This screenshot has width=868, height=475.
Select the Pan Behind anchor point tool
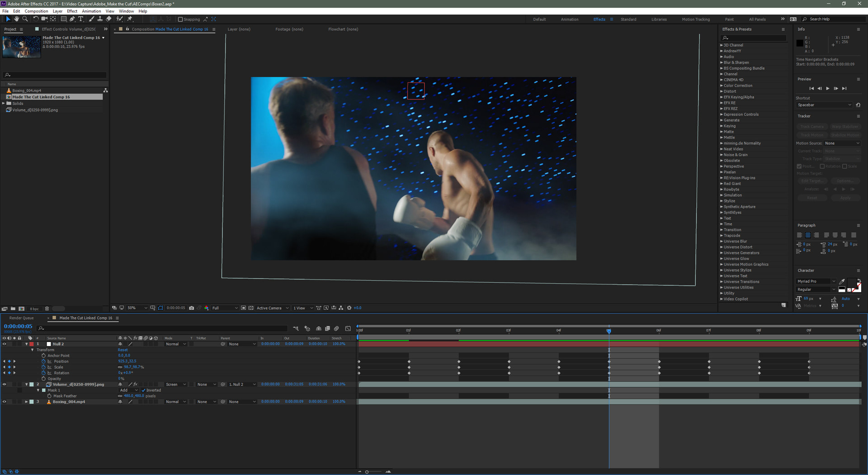pos(53,19)
